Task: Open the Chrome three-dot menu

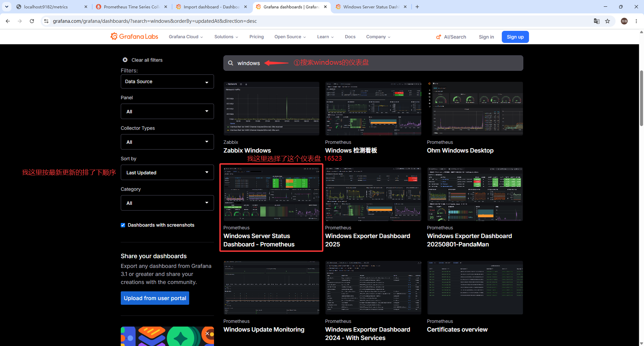Action: tap(636, 21)
